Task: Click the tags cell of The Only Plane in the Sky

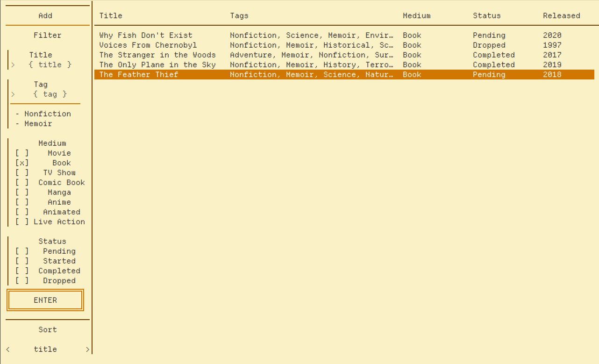Action: tap(312, 64)
